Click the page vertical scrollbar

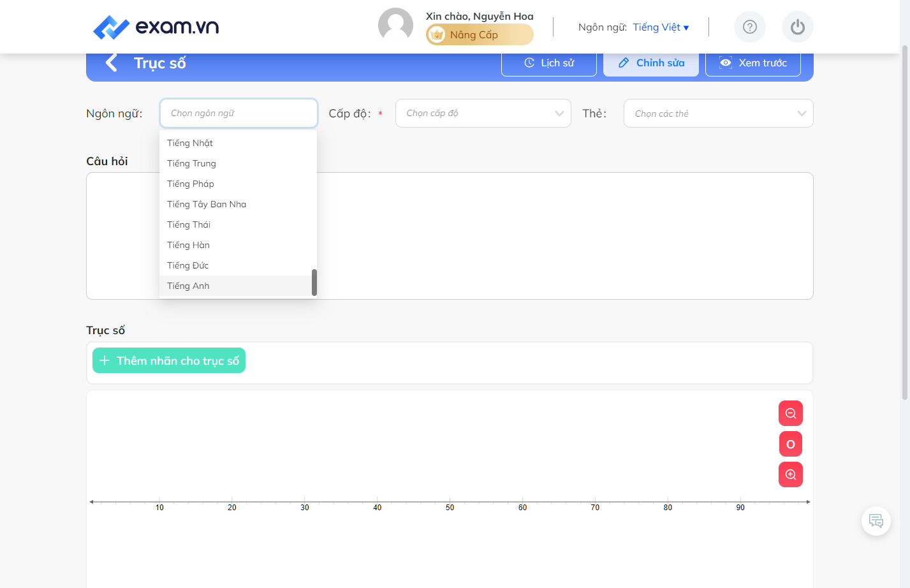coord(904,223)
